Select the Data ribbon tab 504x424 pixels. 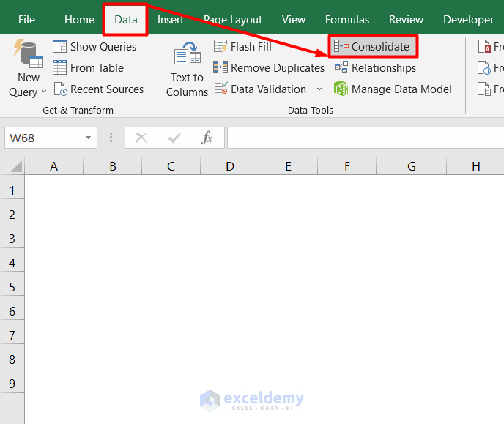point(126,20)
